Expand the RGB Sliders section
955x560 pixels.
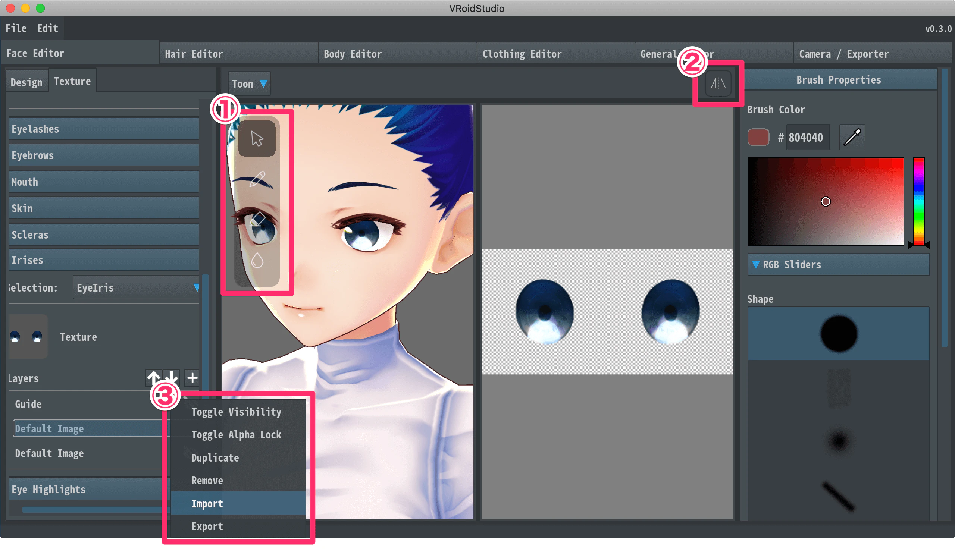(838, 265)
